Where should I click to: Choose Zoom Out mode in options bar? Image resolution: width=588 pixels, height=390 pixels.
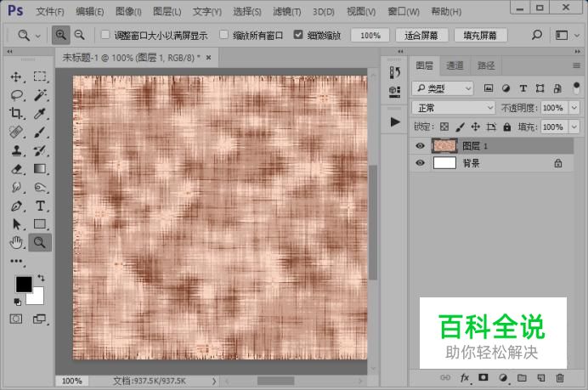point(80,35)
